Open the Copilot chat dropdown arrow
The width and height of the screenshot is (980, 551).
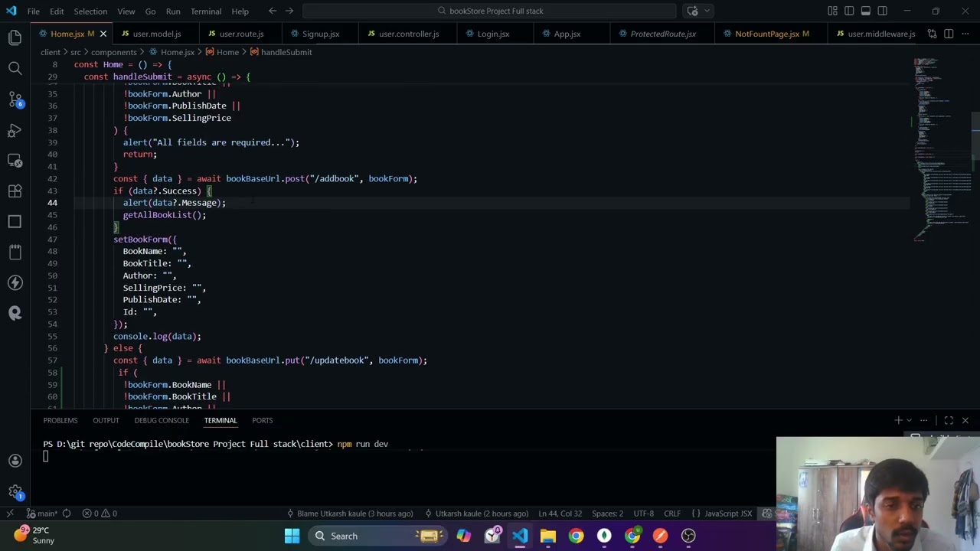click(708, 11)
